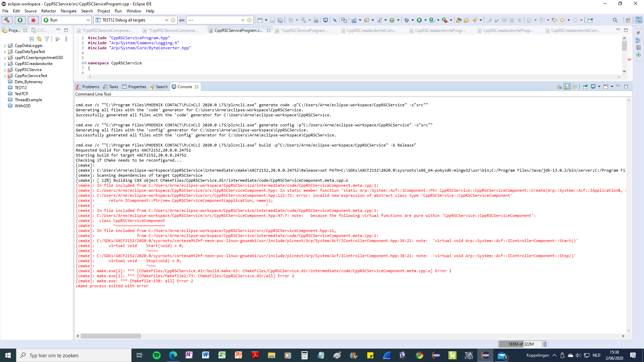This screenshot has width=644, height=362.
Task: Switch to the Search view tab
Action: coord(159,87)
